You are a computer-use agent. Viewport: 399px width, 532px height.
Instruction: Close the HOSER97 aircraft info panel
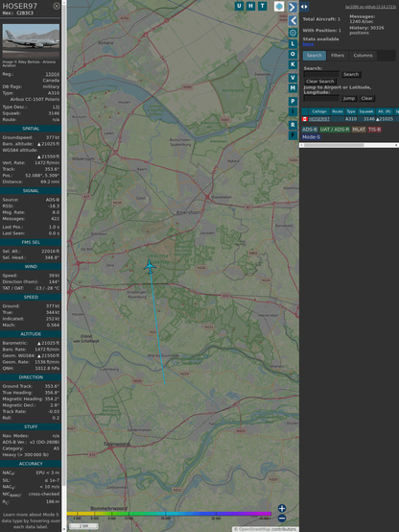(x=57, y=6)
